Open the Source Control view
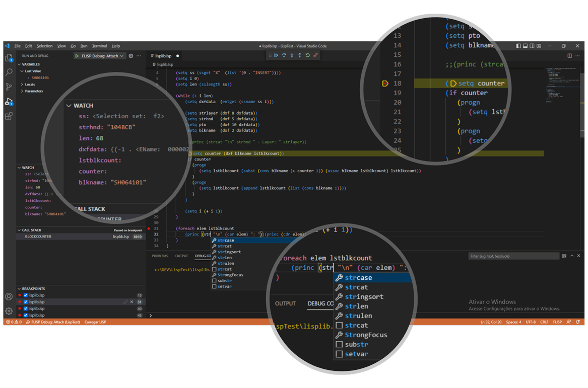The width and height of the screenshot is (588, 388). click(x=9, y=87)
